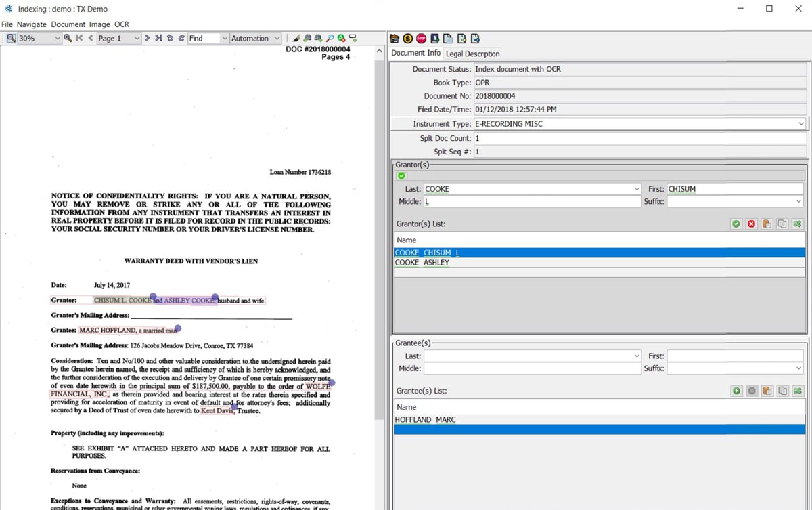
Task: Click the blue magnifier OCR icon
Action: pos(330,39)
